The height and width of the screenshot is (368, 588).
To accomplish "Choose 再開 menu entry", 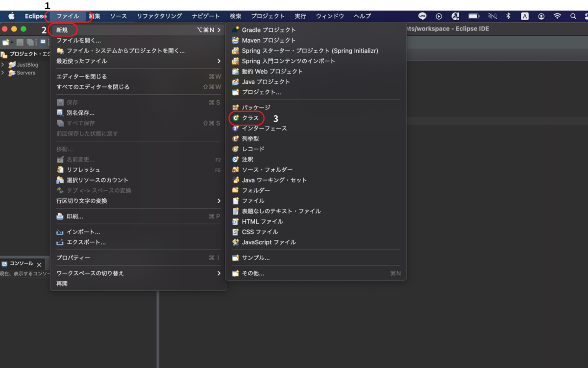I will tap(139, 284).
